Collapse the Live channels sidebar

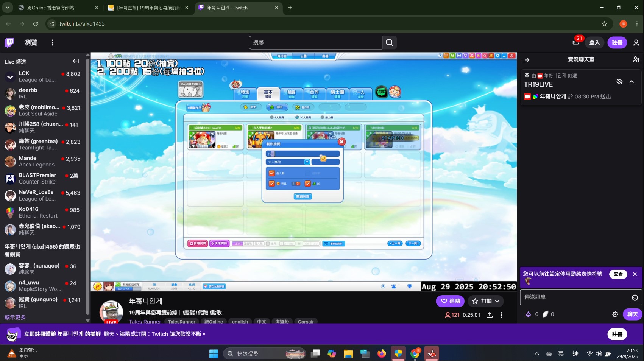click(x=76, y=61)
